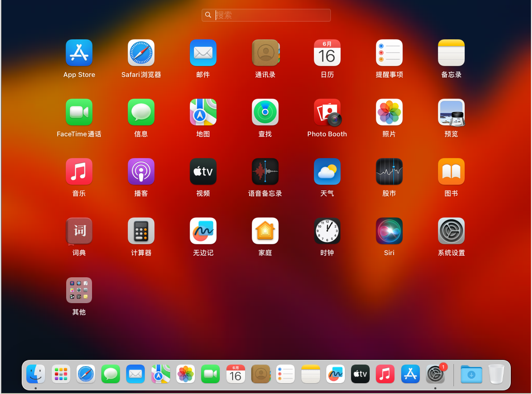Open Calendar from the Dock
This screenshot has width=532, height=394.
(235, 374)
